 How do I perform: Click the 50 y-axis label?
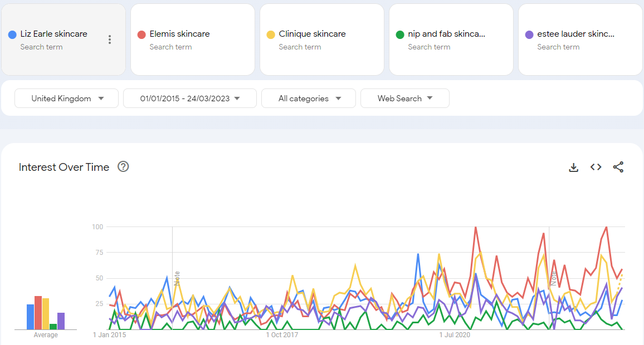pyautogui.click(x=99, y=278)
